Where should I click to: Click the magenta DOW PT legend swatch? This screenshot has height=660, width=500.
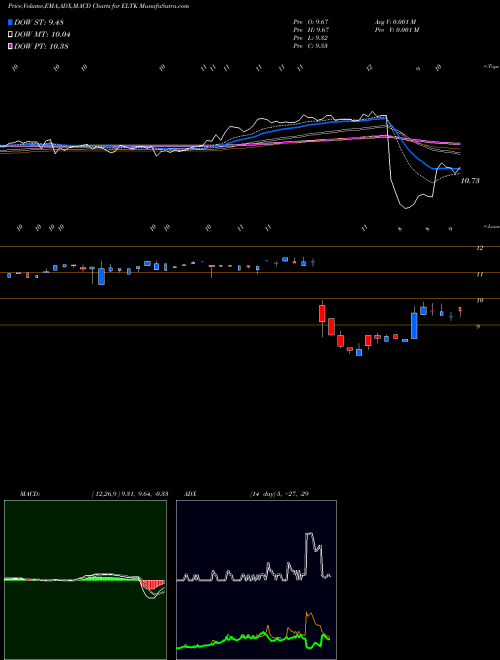tap(10, 46)
